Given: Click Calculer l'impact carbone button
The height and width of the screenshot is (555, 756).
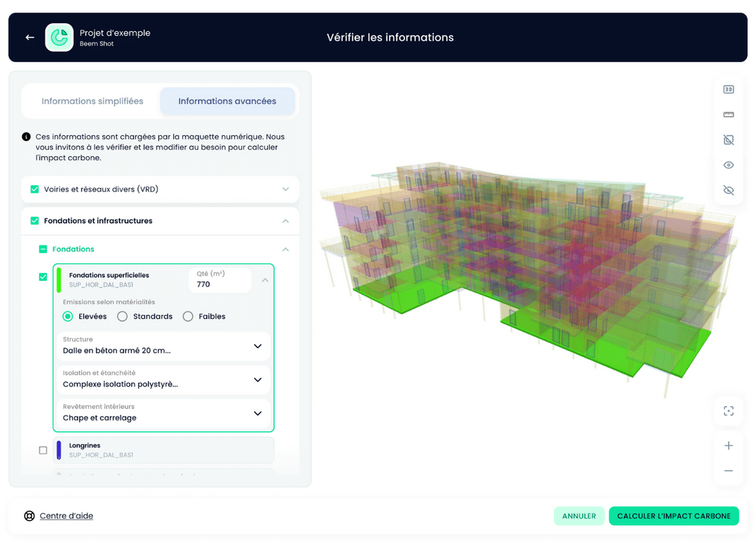Looking at the screenshot, I should tap(673, 516).
